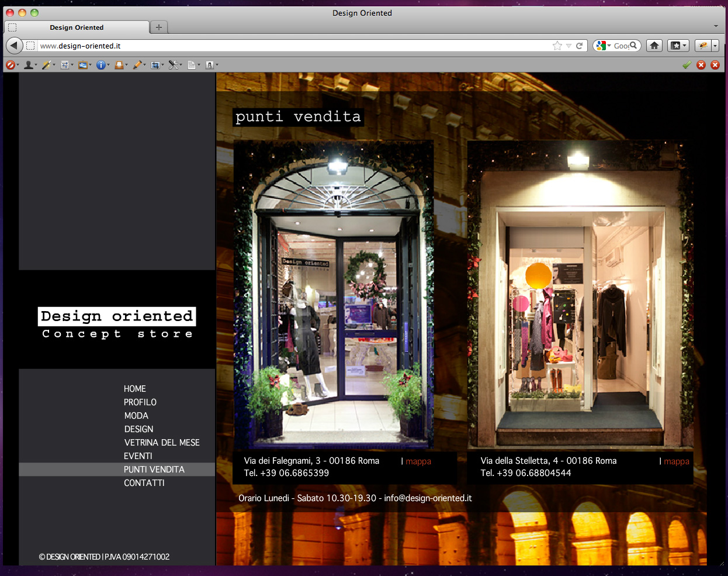This screenshot has height=576, width=728.
Task: Click the Images picture icon in the toolbar
Action: [83, 65]
